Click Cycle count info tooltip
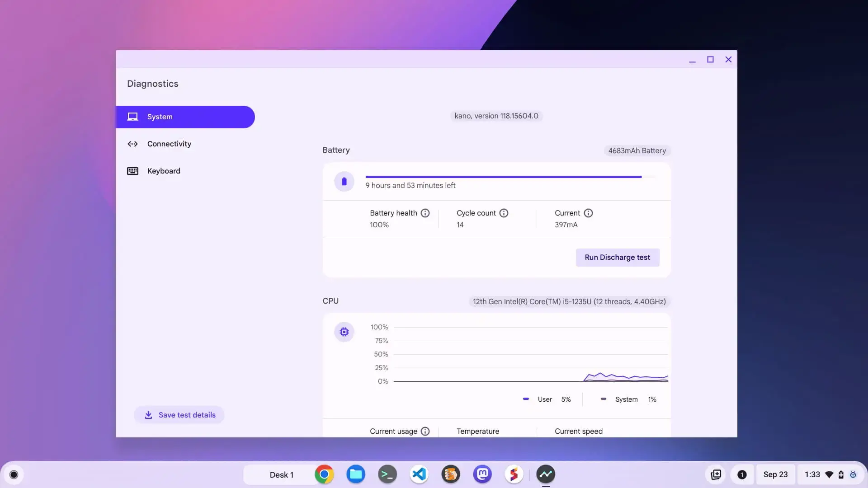The height and width of the screenshot is (488, 868). [505, 213]
